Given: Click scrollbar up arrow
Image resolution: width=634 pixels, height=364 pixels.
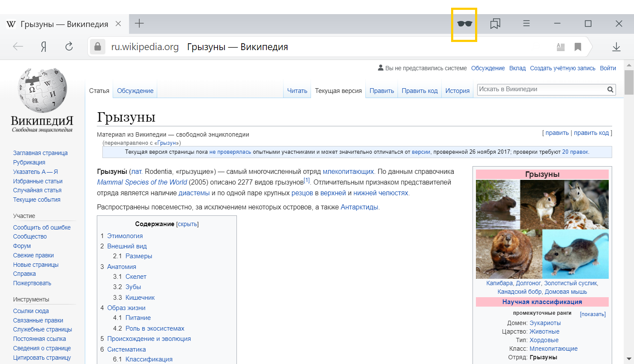Looking at the screenshot, I should pyautogui.click(x=629, y=66).
